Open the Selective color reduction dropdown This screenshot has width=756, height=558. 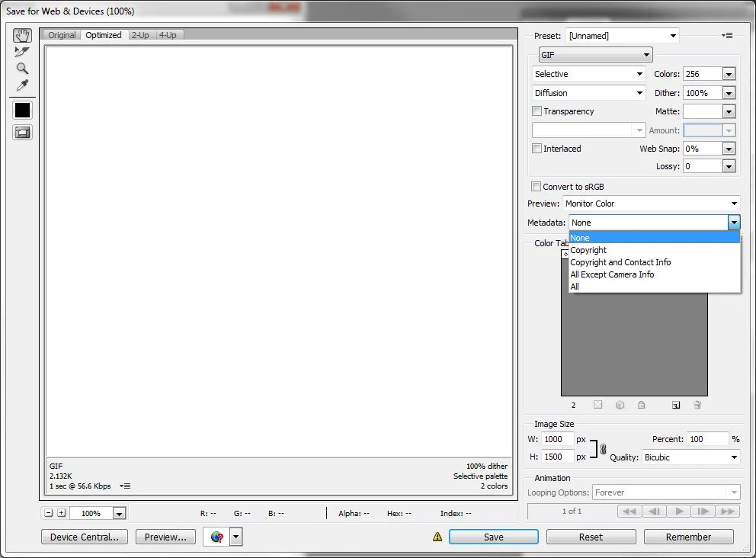click(588, 74)
